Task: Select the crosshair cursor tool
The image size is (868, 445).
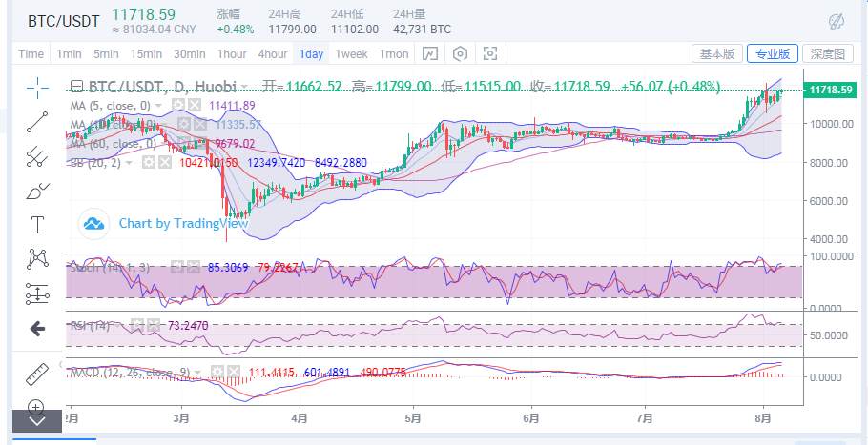Action: pyautogui.click(x=37, y=88)
